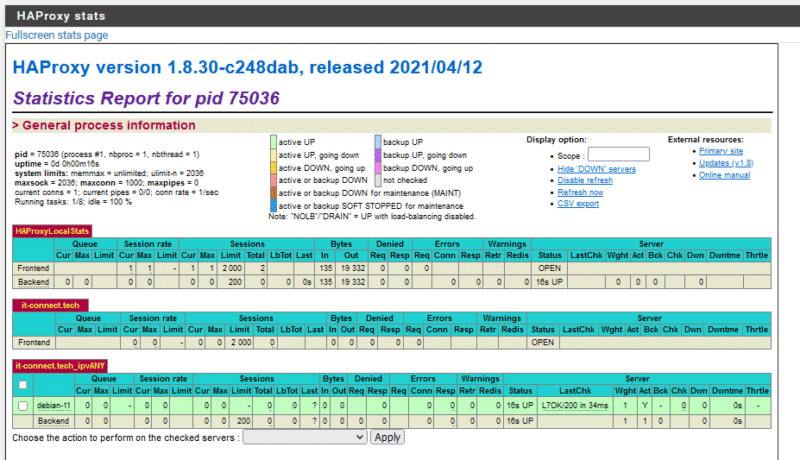This screenshot has width=800, height=460.
Task: Download stats via CSV export link
Action: point(578,203)
